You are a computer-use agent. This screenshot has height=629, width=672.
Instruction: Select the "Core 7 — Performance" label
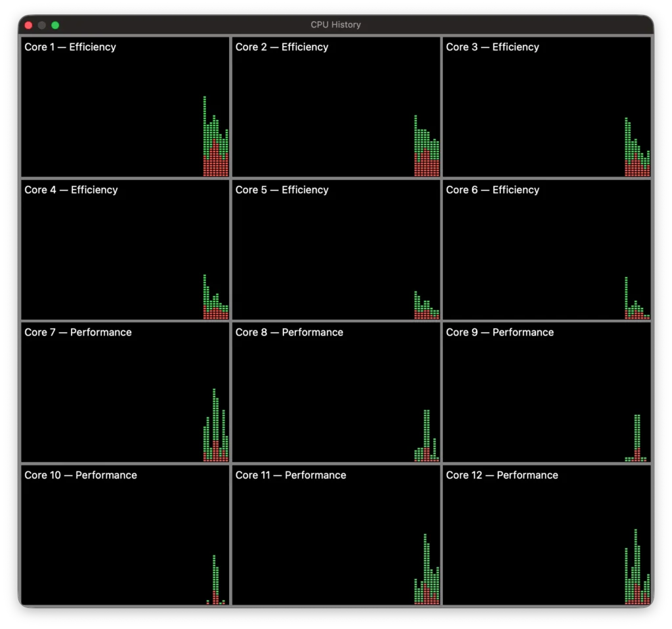(78, 332)
